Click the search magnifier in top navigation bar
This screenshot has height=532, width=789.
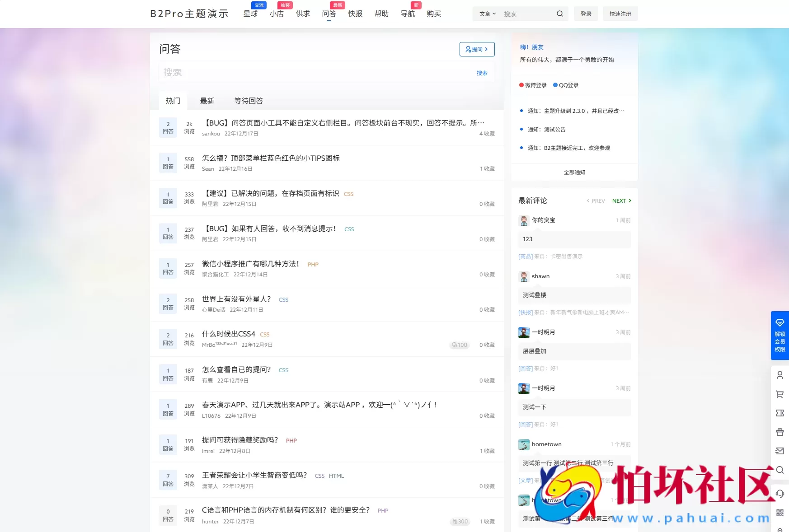pyautogui.click(x=559, y=14)
